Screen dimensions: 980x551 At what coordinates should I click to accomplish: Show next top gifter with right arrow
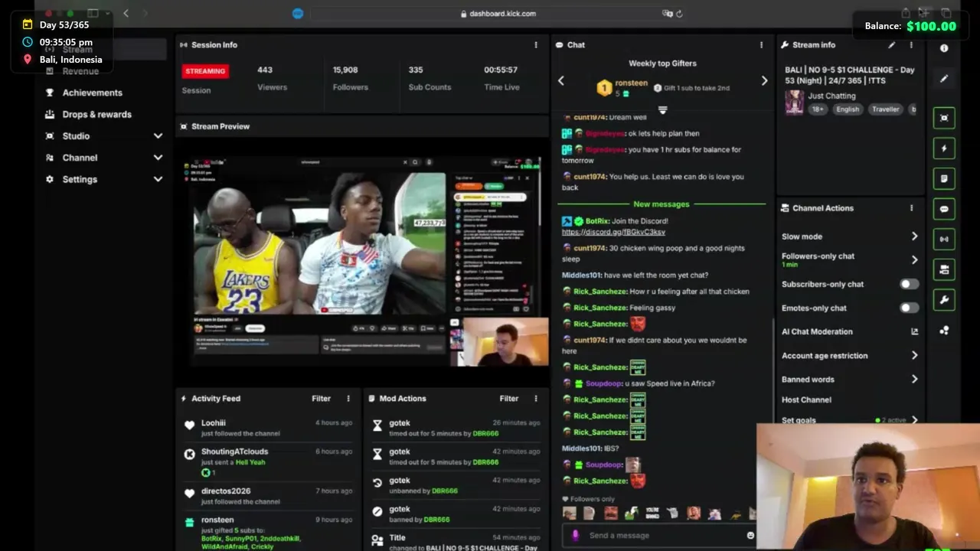pos(764,80)
